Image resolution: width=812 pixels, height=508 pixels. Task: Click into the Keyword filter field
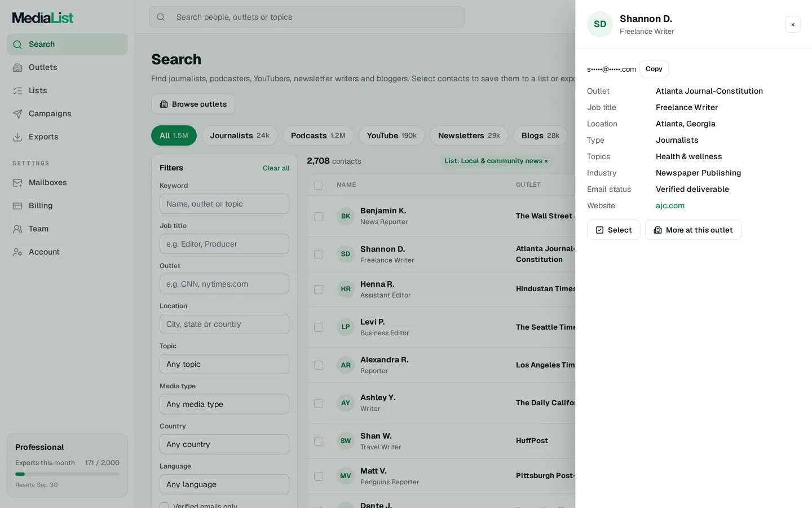pyautogui.click(x=224, y=204)
